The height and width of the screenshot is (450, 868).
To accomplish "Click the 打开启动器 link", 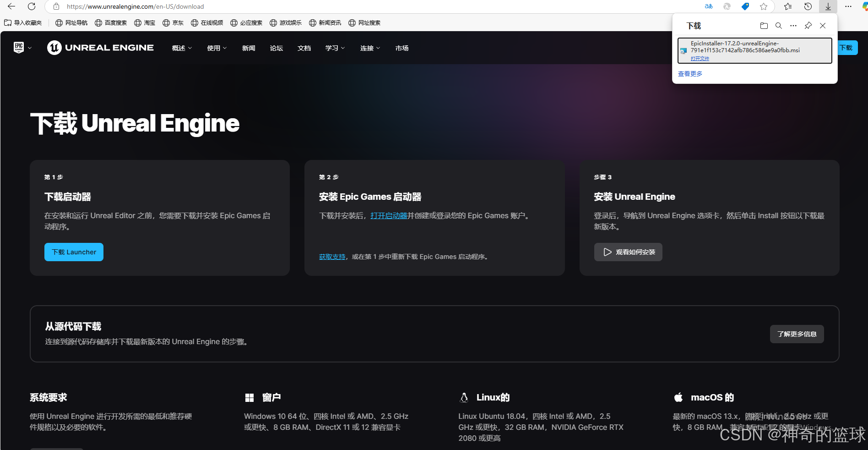I will [x=389, y=216].
